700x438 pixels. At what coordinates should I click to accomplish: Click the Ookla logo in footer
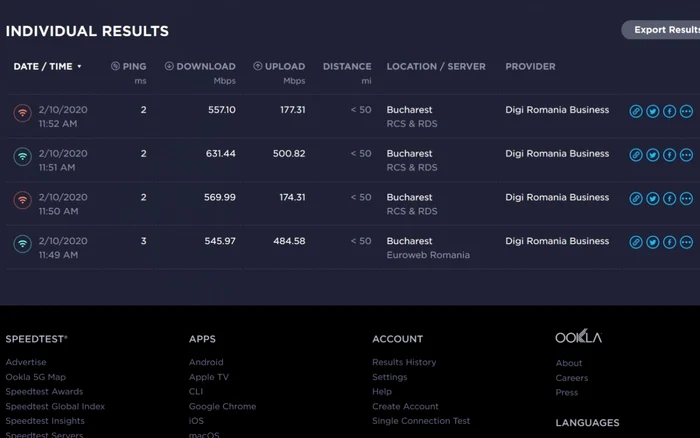coord(579,337)
